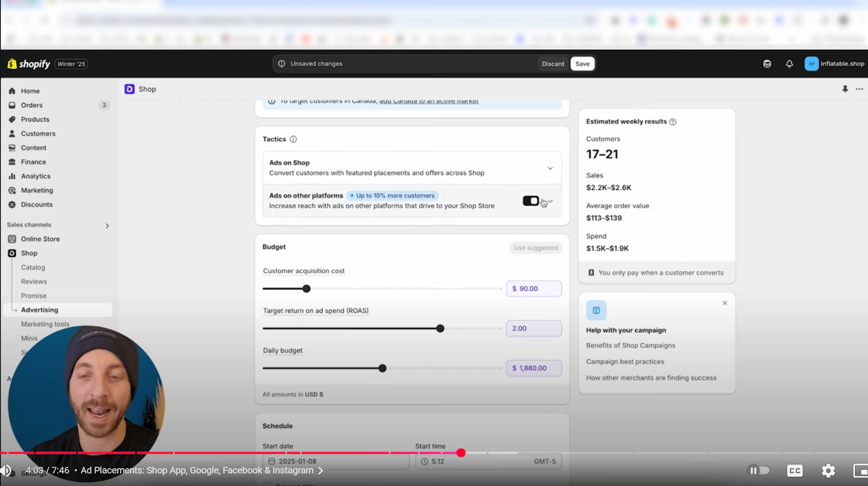Image resolution: width=868 pixels, height=486 pixels.
Task: Open video settings gear
Action: 828,471
